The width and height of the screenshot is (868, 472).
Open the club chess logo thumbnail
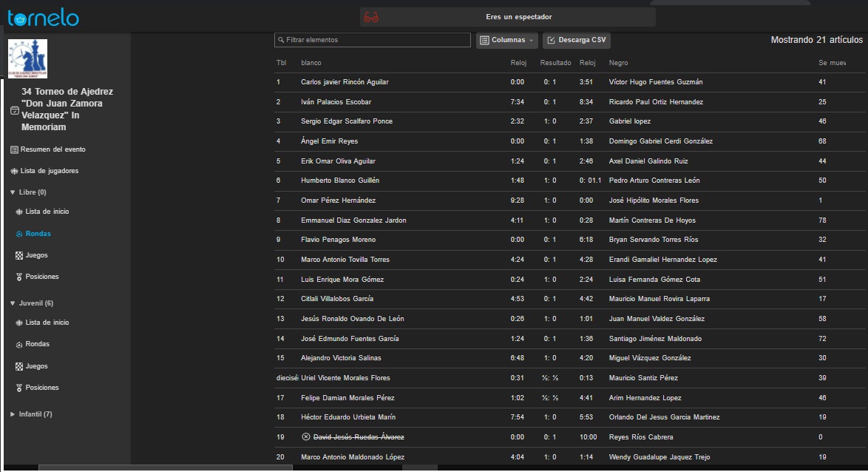[27, 59]
